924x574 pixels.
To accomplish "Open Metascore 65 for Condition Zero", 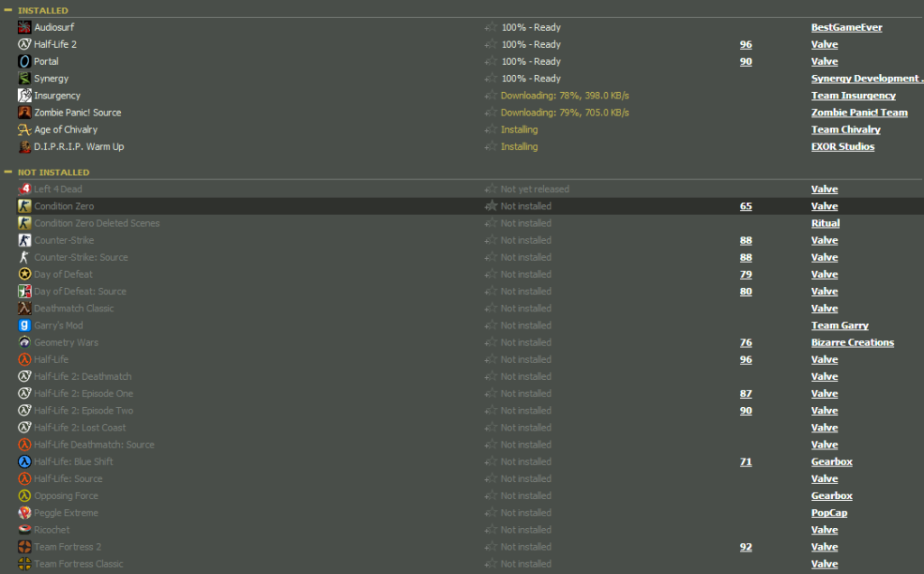I will [x=746, y=207].
